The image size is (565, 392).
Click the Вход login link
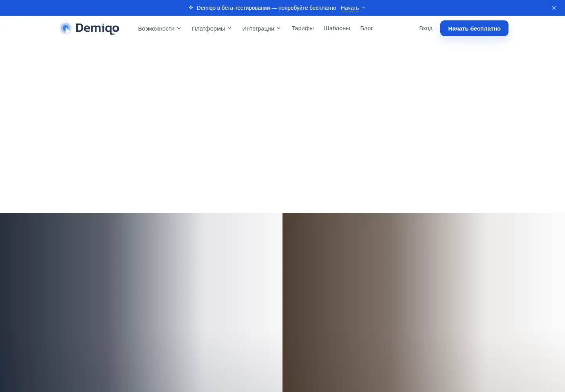click(x=426, y=28)
